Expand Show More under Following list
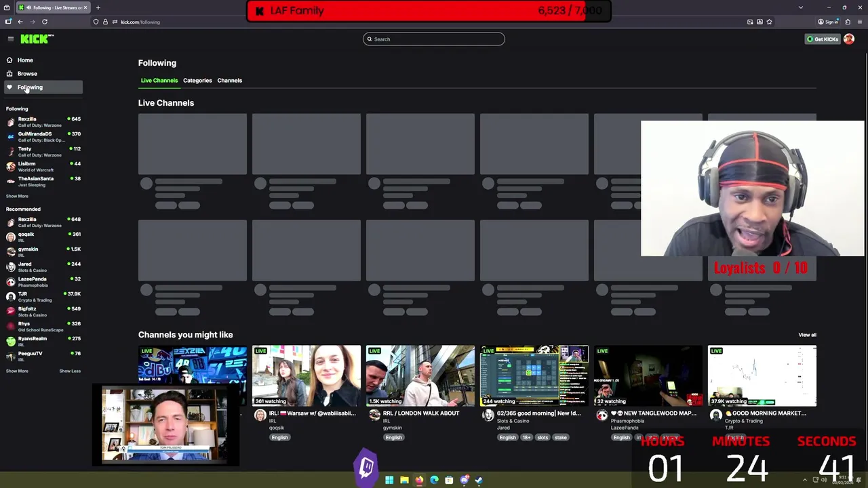This screenshot has width=868, height=488. coord(17,197)
